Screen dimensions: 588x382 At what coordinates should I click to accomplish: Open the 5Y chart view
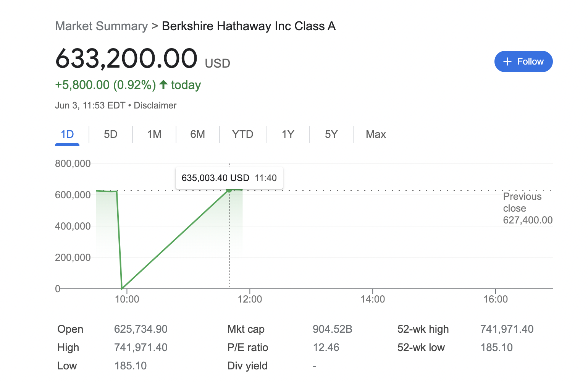click(331, 134)
